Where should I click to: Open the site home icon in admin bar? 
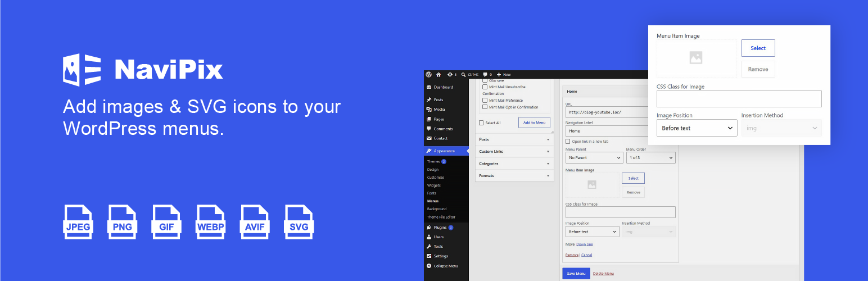[x=438, y=74]
